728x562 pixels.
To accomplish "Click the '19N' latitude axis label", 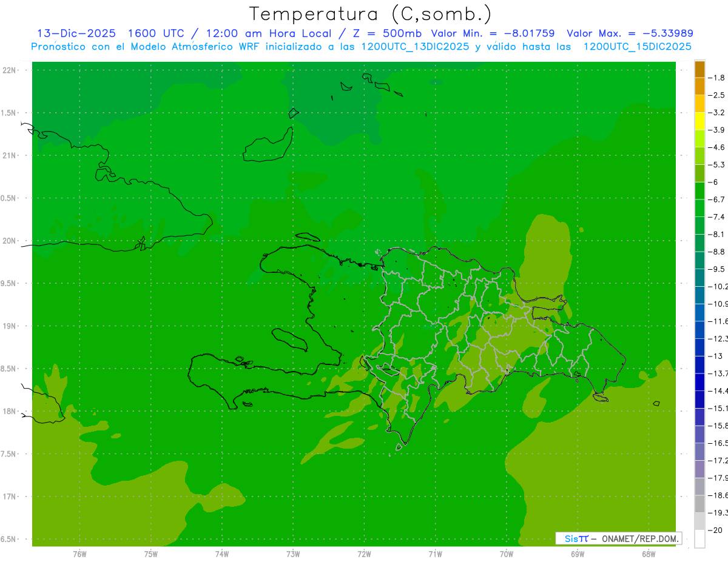I will pos(8,326).
